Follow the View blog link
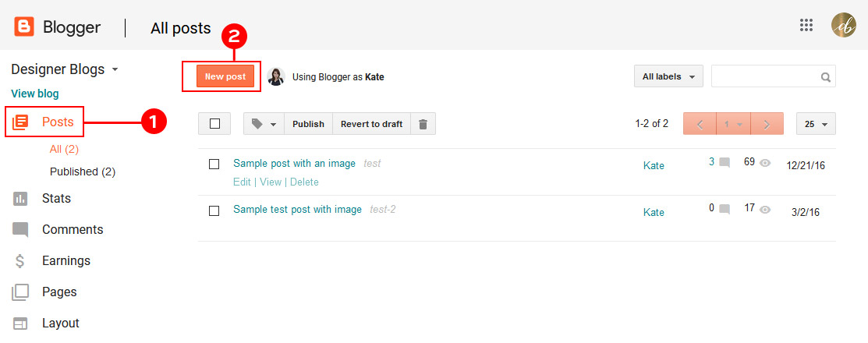The image size is (868, 343). pyautogui.click(x=35, y=94)
